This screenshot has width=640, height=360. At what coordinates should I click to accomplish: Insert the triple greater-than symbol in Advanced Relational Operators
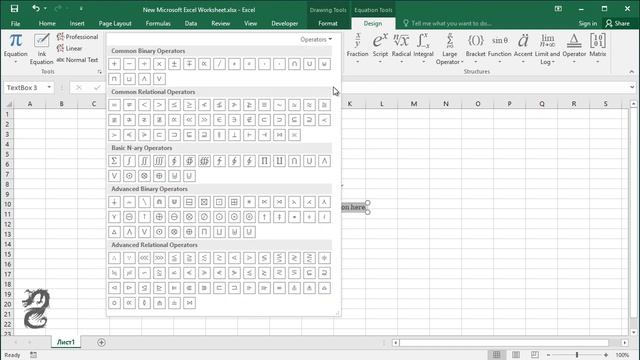pos(159,258)
